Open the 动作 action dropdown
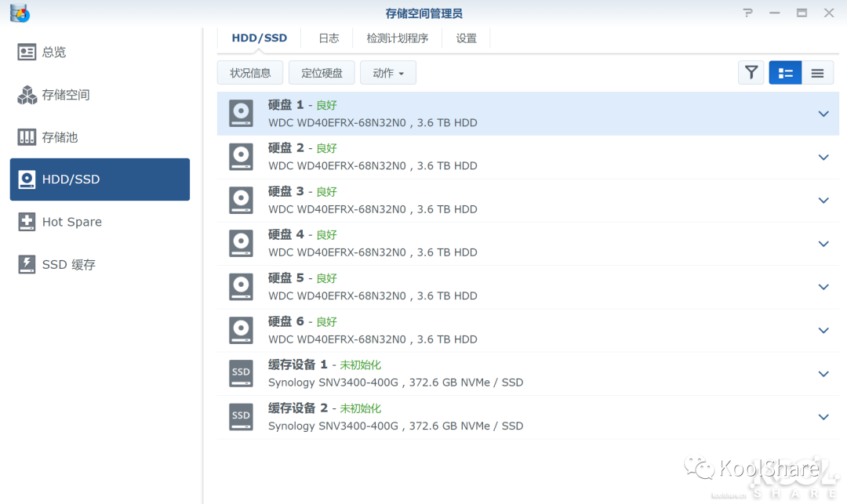 [x=388, y=73]
